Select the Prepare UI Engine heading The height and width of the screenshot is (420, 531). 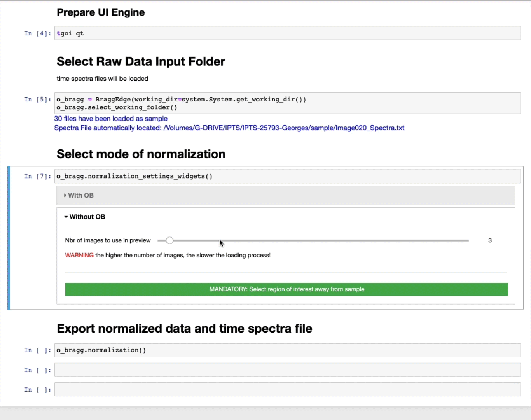[101, 12]
